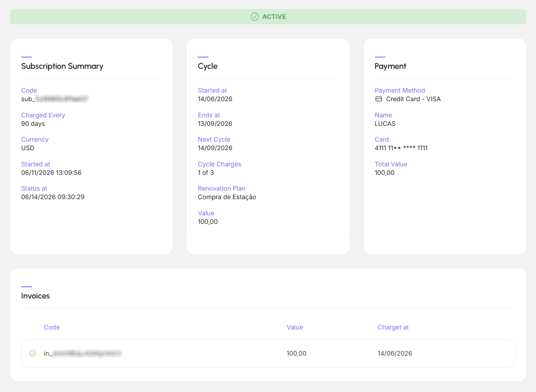Click the started at value 06/11/2026 13:09:56
The height and width of the screenshot is (392, 536).
(x=51, y=173)
